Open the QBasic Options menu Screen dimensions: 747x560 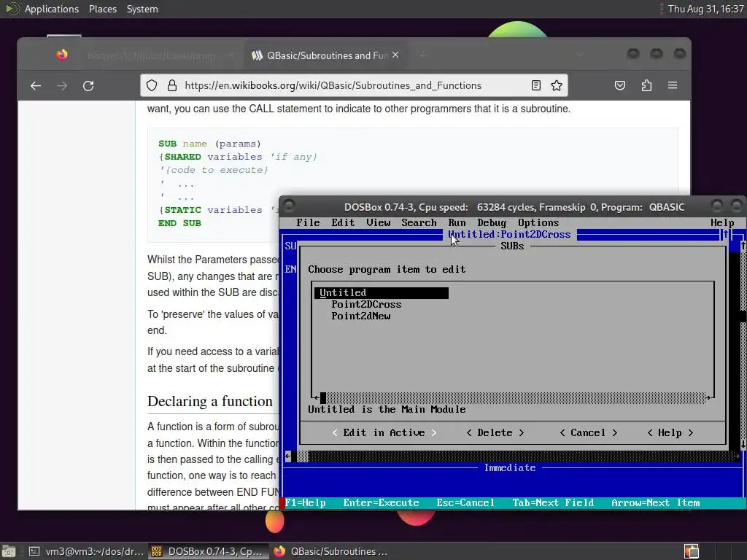pos(538,222)
